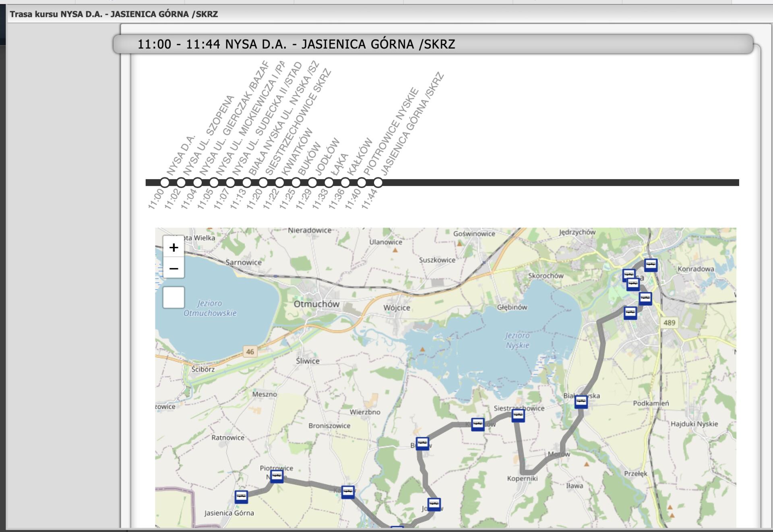Click the map zoom in plus button

pos(174,247)
